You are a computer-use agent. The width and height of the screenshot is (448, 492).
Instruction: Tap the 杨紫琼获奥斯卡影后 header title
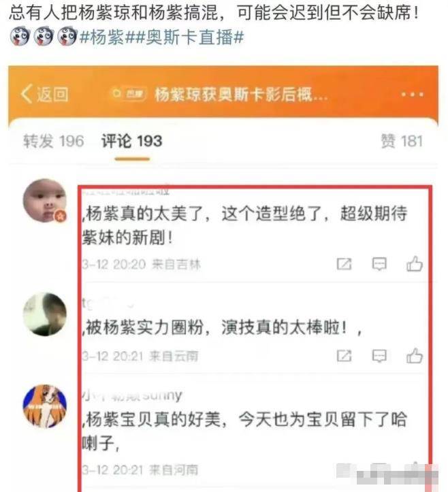241,94
